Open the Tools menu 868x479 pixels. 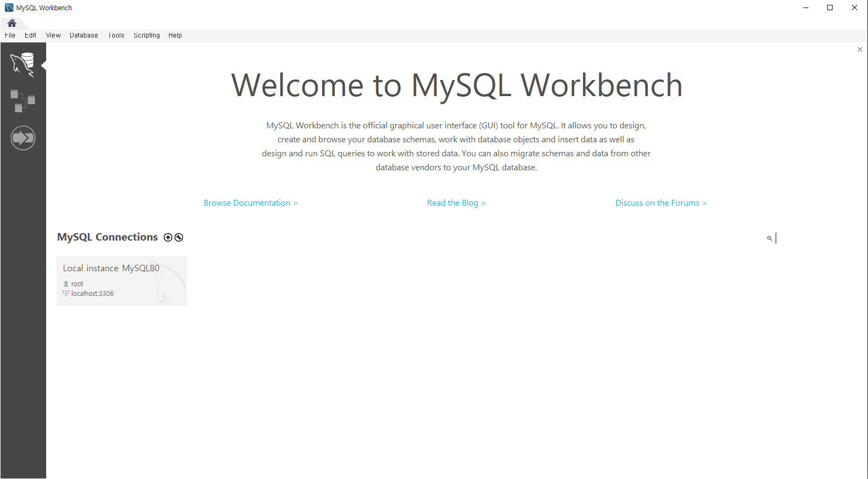pyautogui.click(x=116, y=35)
